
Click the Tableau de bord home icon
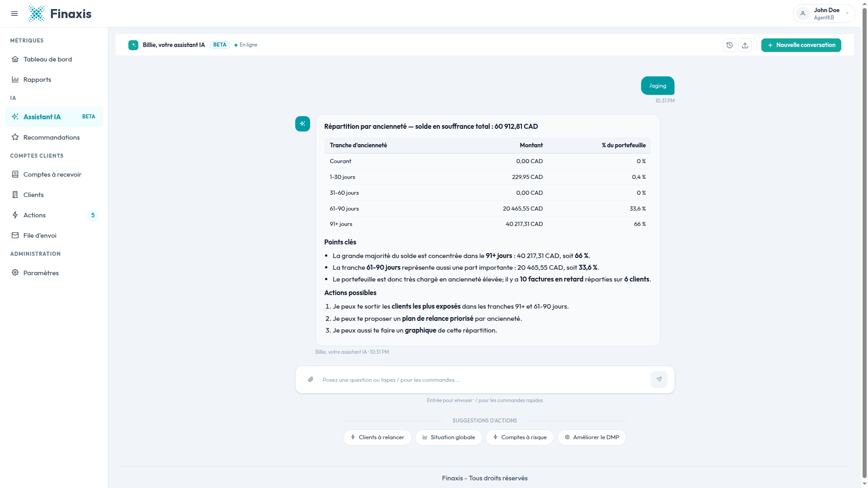(15, 59)
